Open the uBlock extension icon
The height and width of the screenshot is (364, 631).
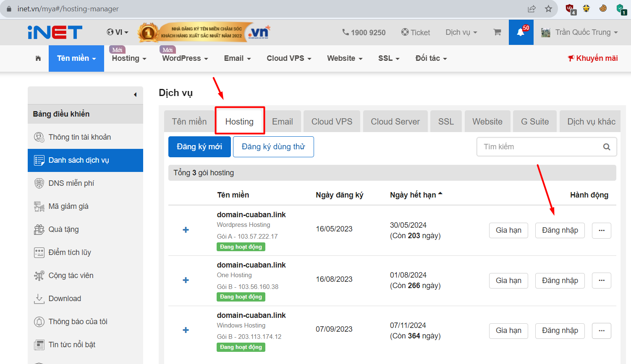[x=571, y=9]
